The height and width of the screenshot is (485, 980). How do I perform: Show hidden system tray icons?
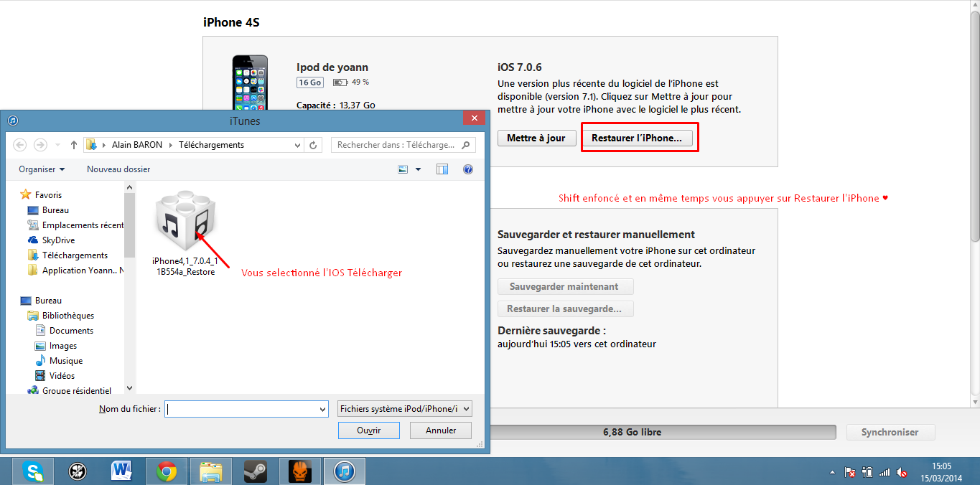[x=832, y=473]
